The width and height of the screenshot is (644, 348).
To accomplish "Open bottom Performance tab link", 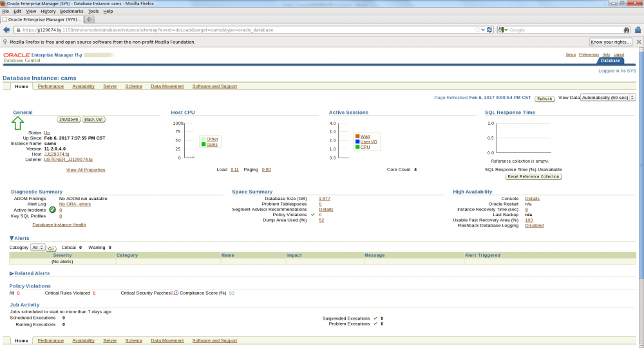I will click(50, 341).
